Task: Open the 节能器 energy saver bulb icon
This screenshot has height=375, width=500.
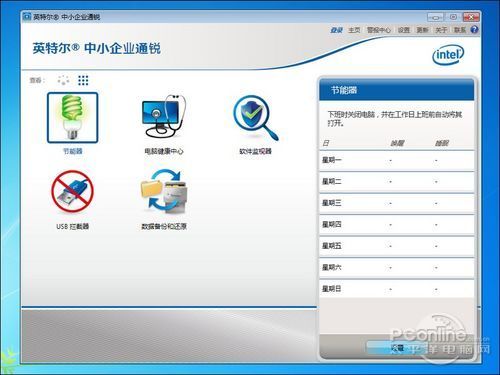Action: pyautogui.click(x=73, y=118)
